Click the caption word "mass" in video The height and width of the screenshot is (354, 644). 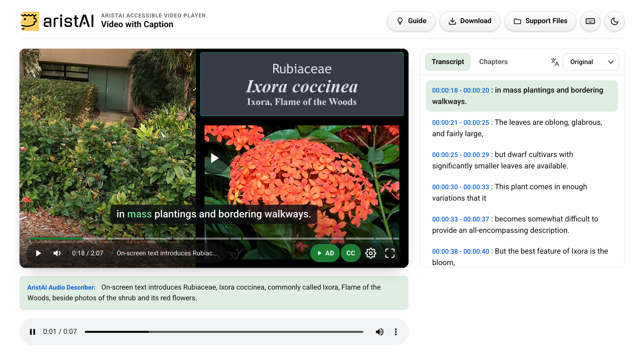(140, 214)
